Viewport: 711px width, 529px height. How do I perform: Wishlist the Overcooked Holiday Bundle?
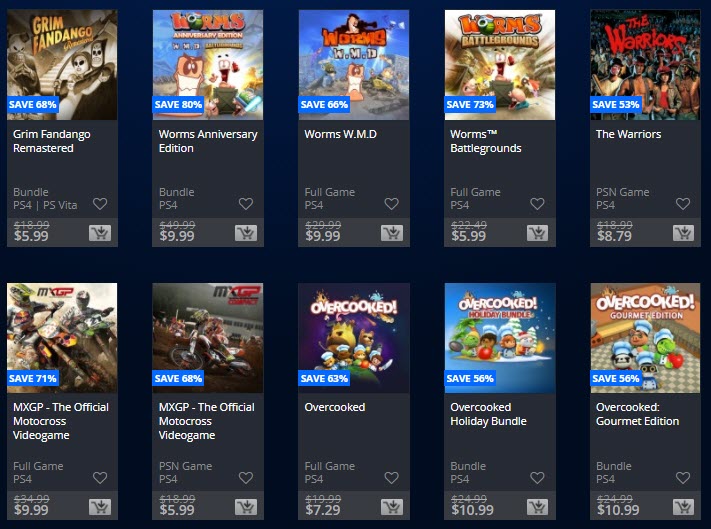pyautogui.click(x=537, y=477)
